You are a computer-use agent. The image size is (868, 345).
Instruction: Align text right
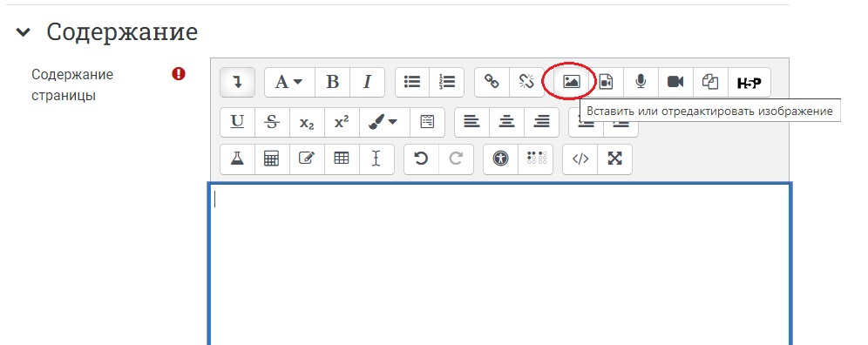[541, 122]
